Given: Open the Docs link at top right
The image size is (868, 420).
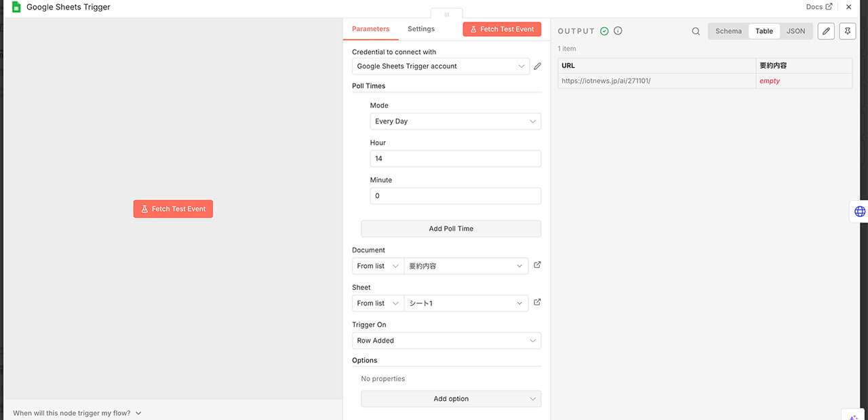Looking at the screenshot, I should click(818, 7).
